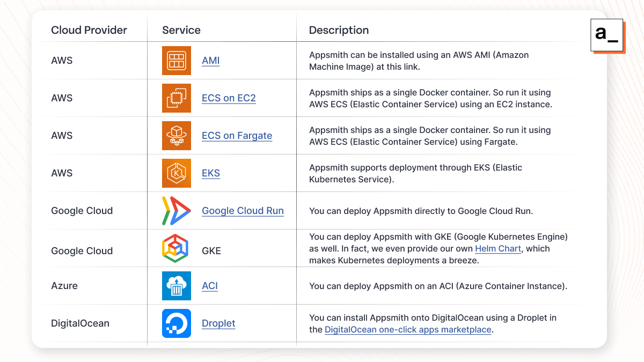
Task: Open the ECS on Fargate link
Action: click(x=237, y=136)
